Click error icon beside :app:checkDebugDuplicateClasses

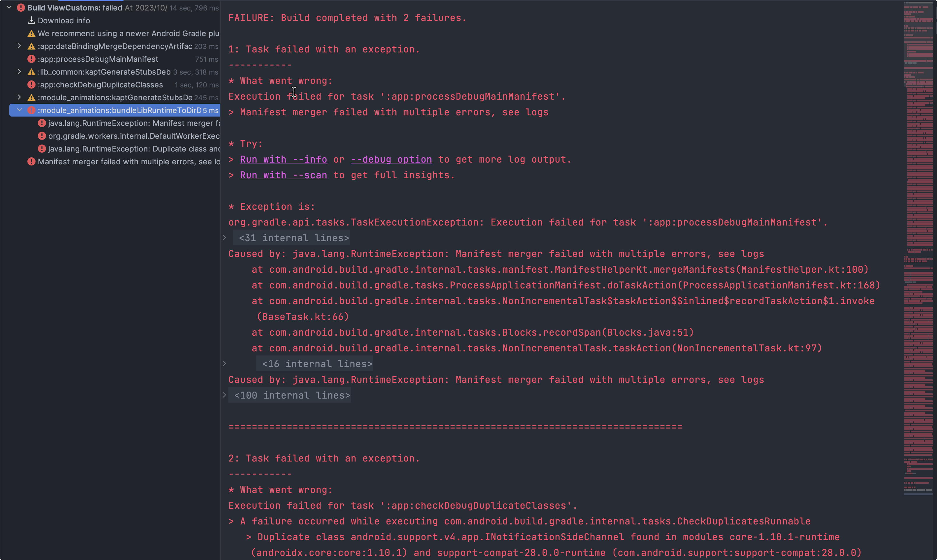click(x=31, y=84)
